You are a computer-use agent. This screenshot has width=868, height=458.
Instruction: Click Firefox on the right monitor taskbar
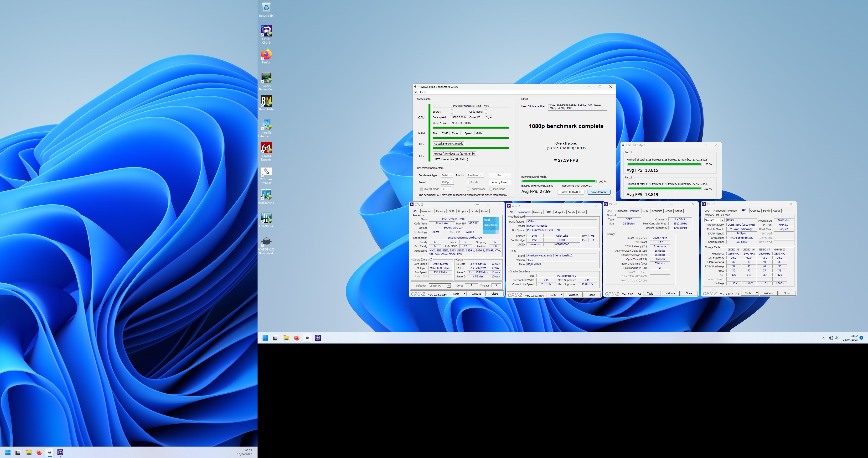click(296, 338)
